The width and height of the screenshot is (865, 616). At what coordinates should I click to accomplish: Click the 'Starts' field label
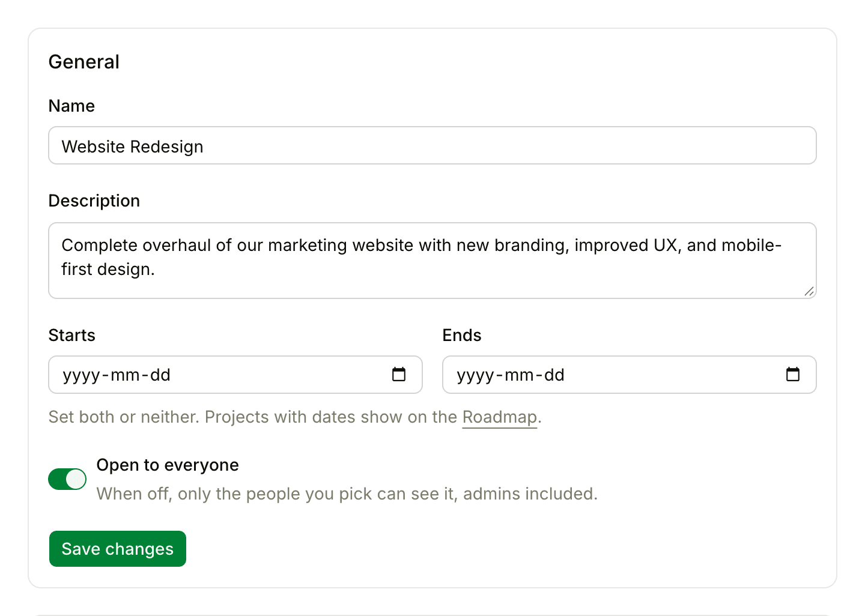[x=72, y=335]
